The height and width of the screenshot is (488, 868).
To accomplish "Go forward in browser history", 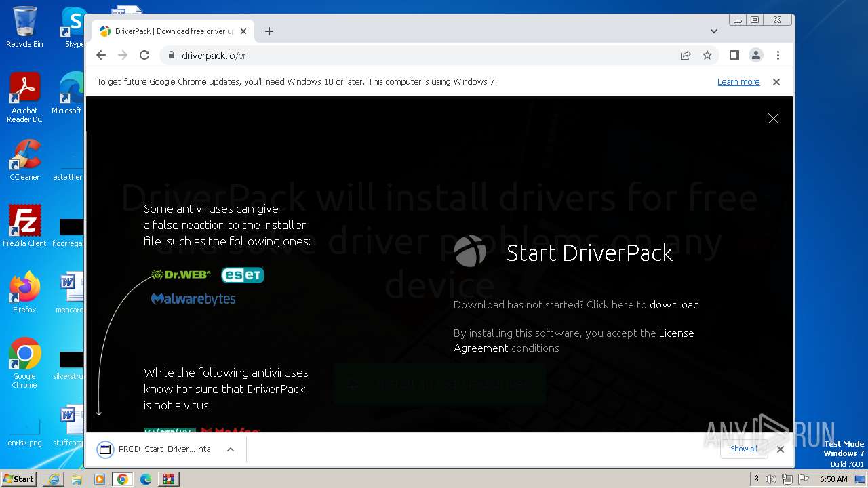I will click(x=123, y=55).
